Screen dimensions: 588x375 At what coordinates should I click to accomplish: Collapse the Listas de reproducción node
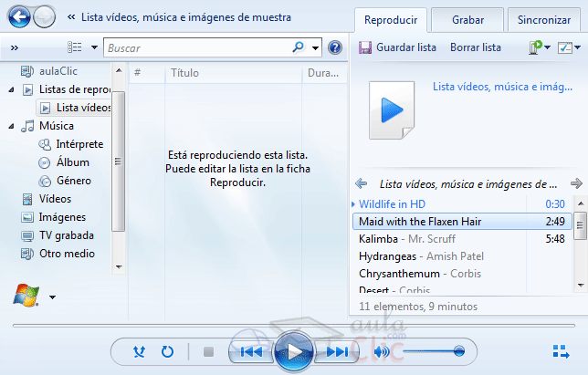pos(11,89)
